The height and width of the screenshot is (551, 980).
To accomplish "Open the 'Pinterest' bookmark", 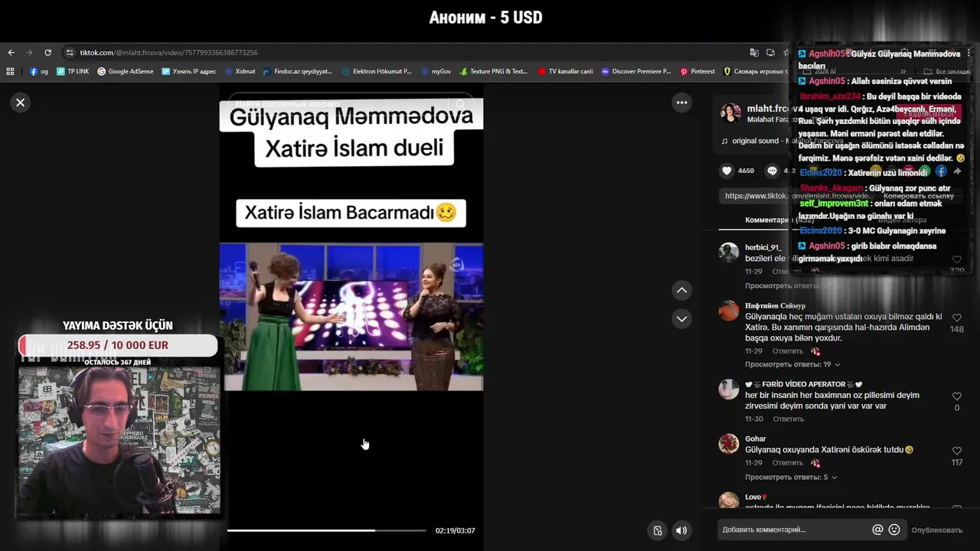I will pos(697,71).
